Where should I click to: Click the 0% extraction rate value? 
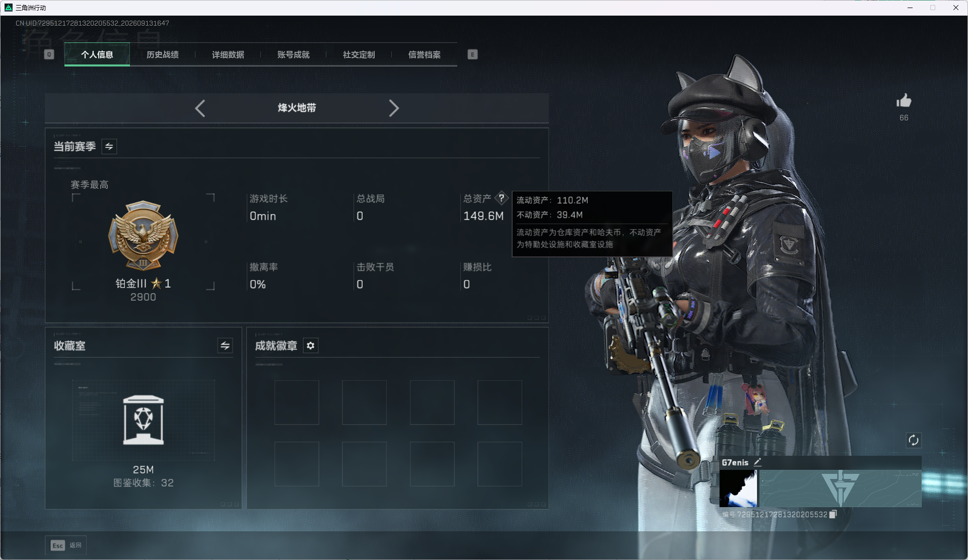click(x=258, y=285)
